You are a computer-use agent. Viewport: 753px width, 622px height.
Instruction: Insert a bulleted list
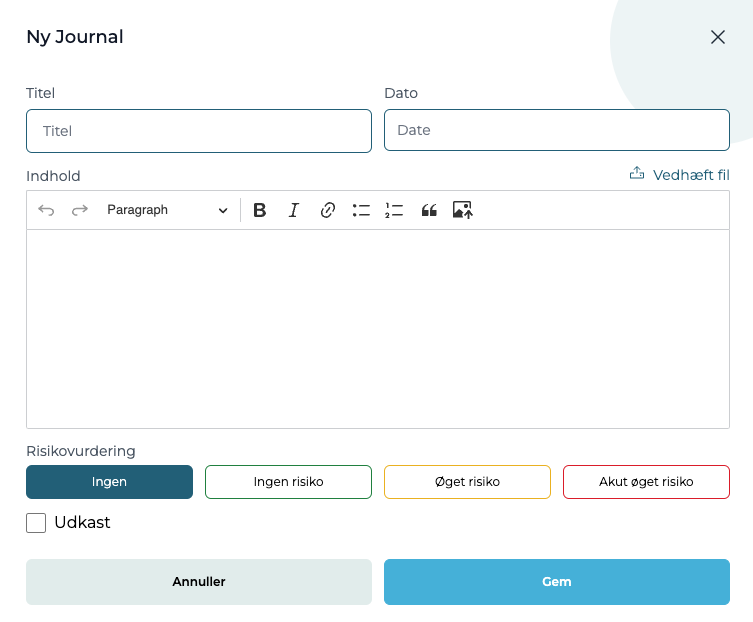[x=361, y=210]
